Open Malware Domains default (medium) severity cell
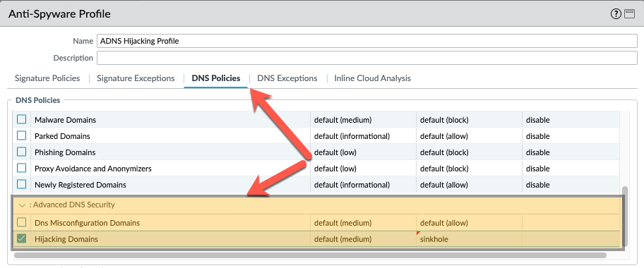 pos(363,121)
